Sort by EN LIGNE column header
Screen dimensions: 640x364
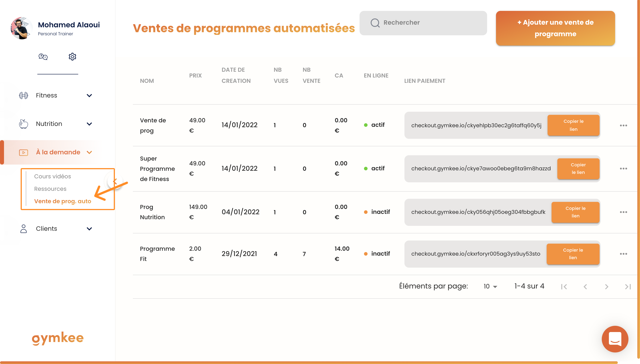point(376,76)
